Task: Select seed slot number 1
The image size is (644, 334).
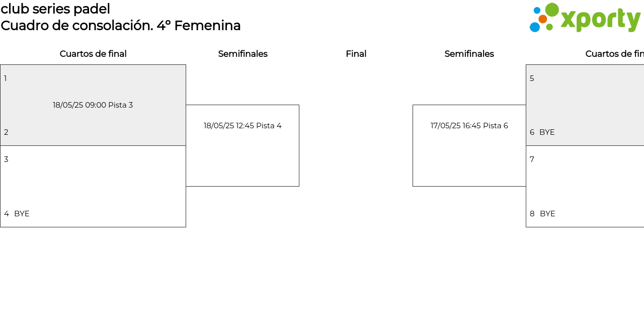Action: coord(6,78)
